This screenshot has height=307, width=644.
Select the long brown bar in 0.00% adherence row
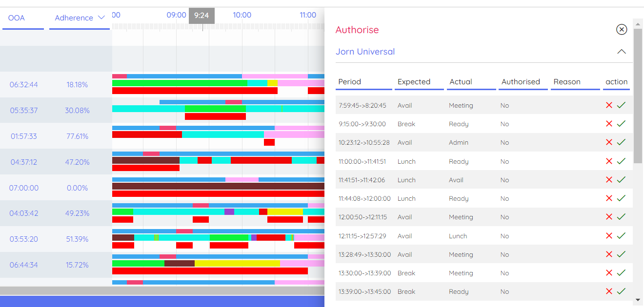(218, 186)
